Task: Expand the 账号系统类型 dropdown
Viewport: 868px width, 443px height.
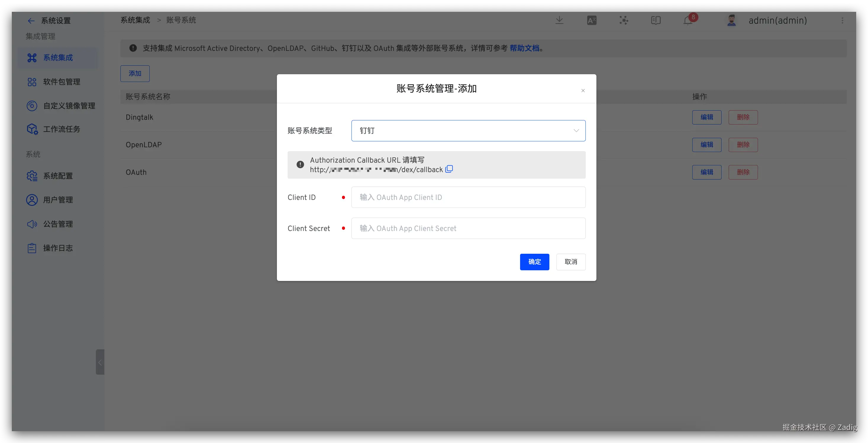Action: click(468, 131)
